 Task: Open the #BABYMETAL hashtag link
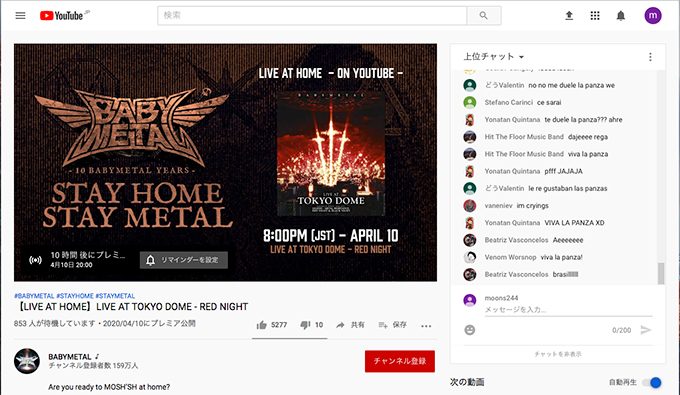click(34, 296)
